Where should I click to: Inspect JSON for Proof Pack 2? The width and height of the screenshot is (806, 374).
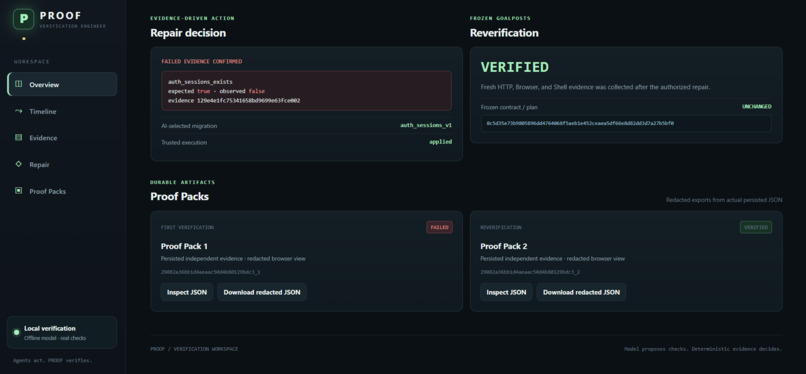506,292
